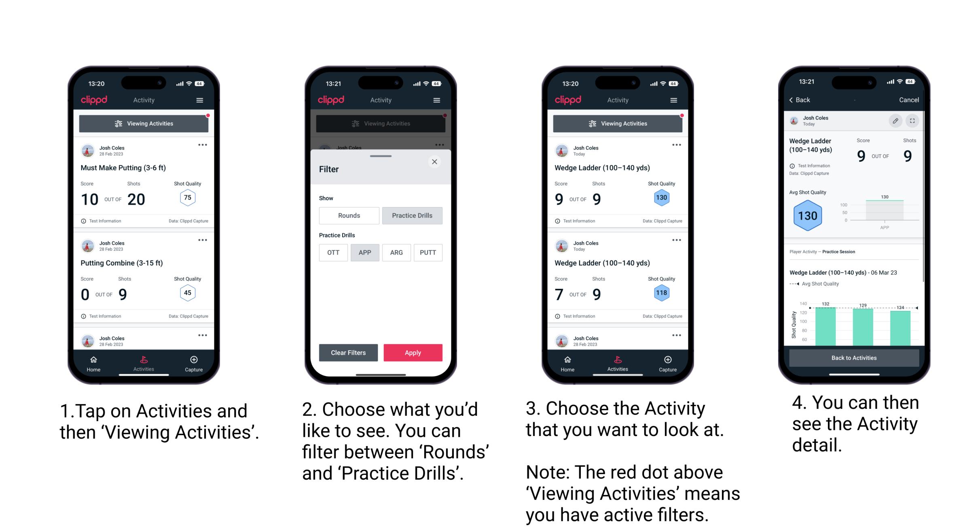Toggle the 'Rounds' filter button
This screenshot has height=527, width=980.
(x=349, y=216)
